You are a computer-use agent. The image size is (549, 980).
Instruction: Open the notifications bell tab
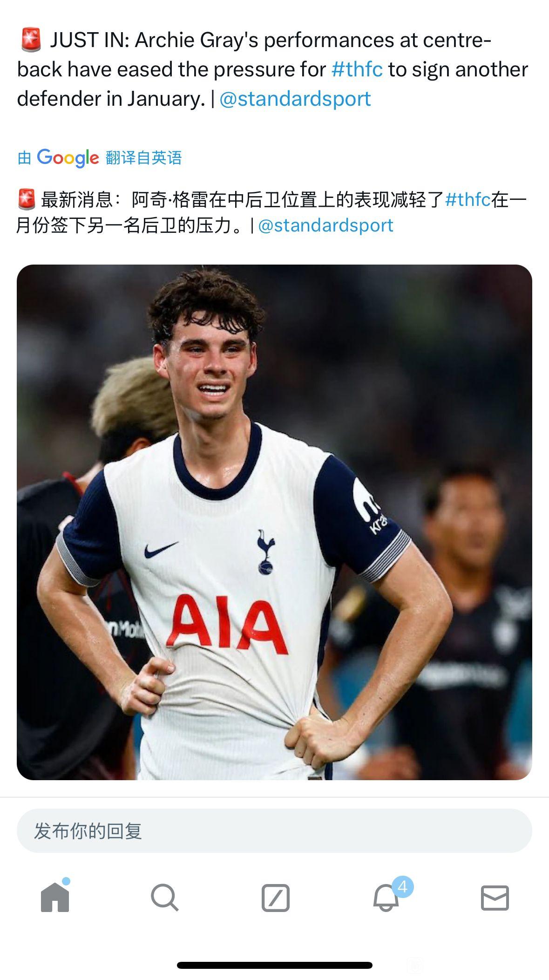click(x=386, y=898)
